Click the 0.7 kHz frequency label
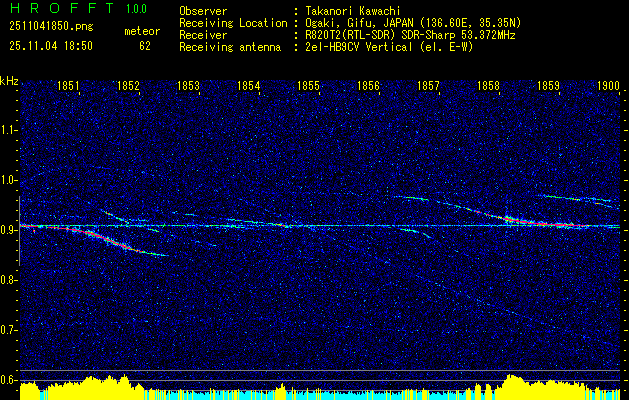629x400 pixels. pyautogui.click(x=8, y=330)
